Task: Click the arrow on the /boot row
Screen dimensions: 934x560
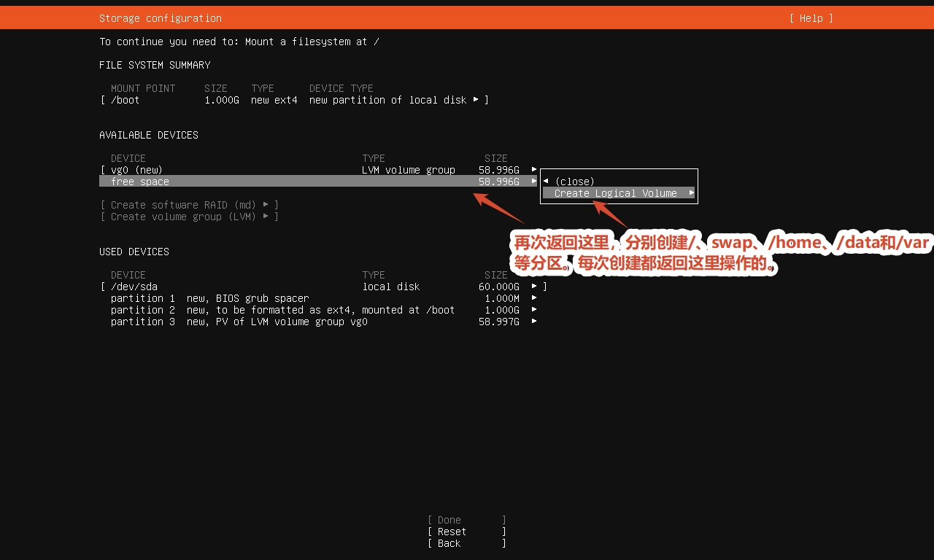Action: [476, 100]
